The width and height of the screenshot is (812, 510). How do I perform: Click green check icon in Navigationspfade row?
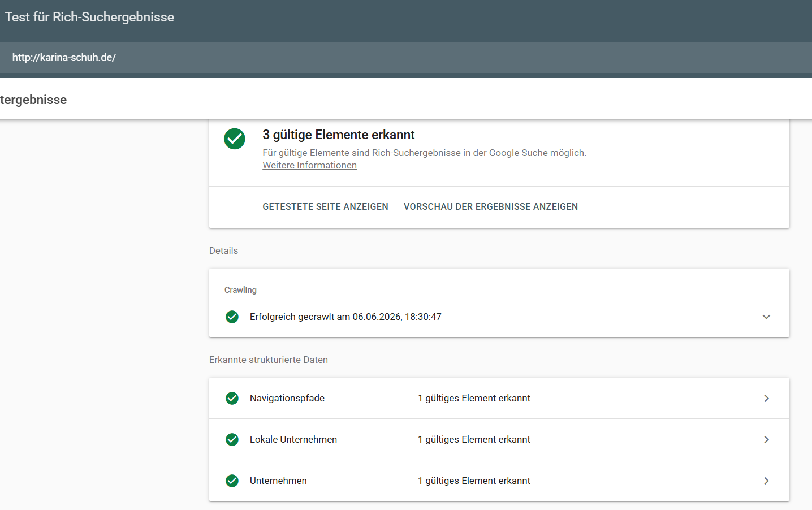[232, 398]
